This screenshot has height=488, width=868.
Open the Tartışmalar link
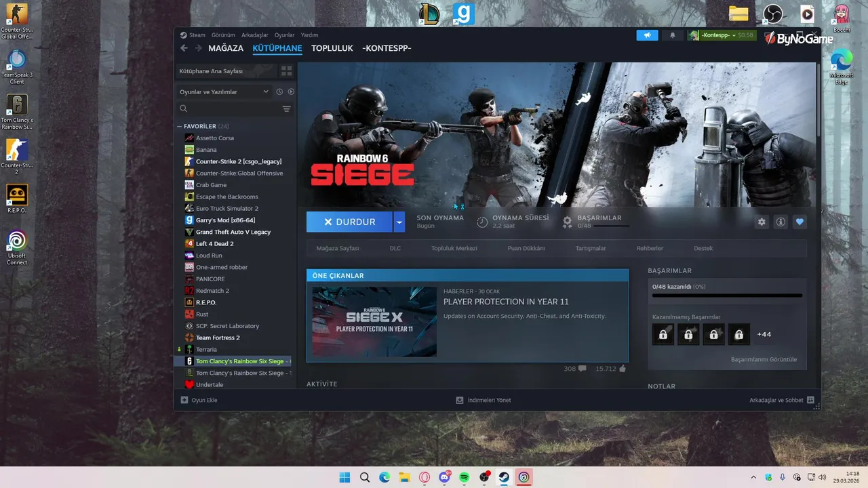click(591, 248)
